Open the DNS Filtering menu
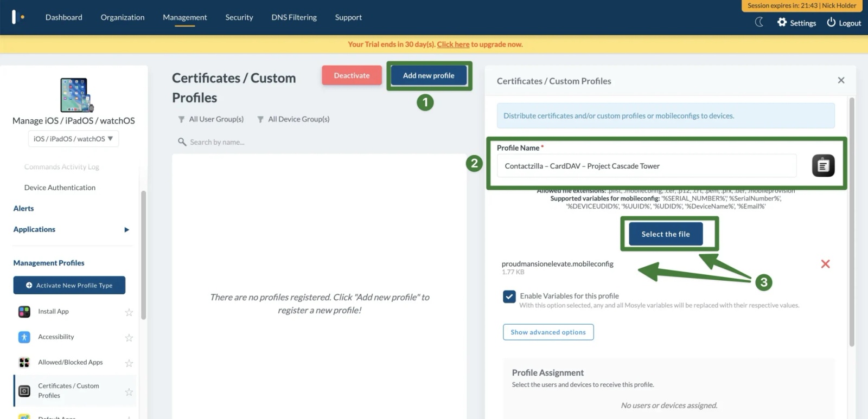Image resolution: width=868 pixels, height=419 pixels. coord(294,17)
